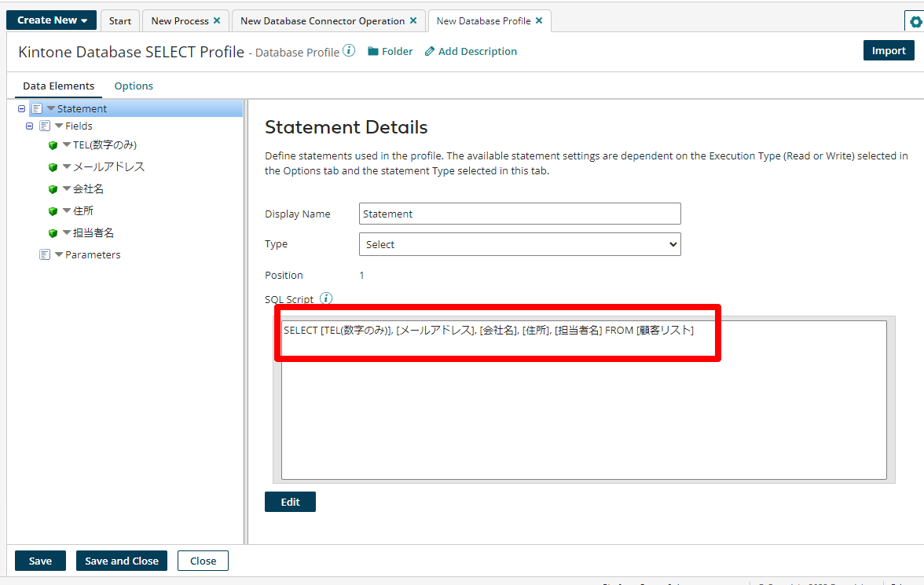This screenshot has height=585, width=924.
Task: Click the Save button
Action: tap(40, 561)
